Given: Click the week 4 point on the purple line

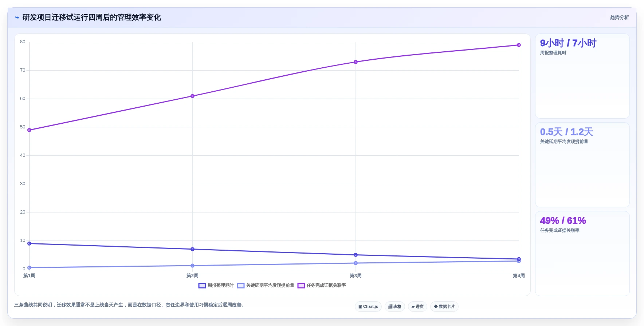Looking at the screenshot, I should [519, 45].
